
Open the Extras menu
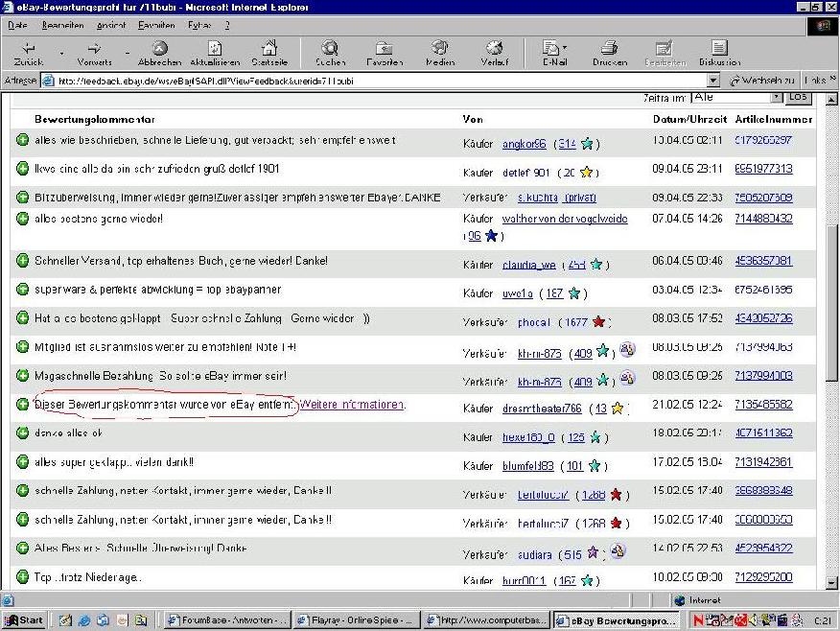pos(199,25)
